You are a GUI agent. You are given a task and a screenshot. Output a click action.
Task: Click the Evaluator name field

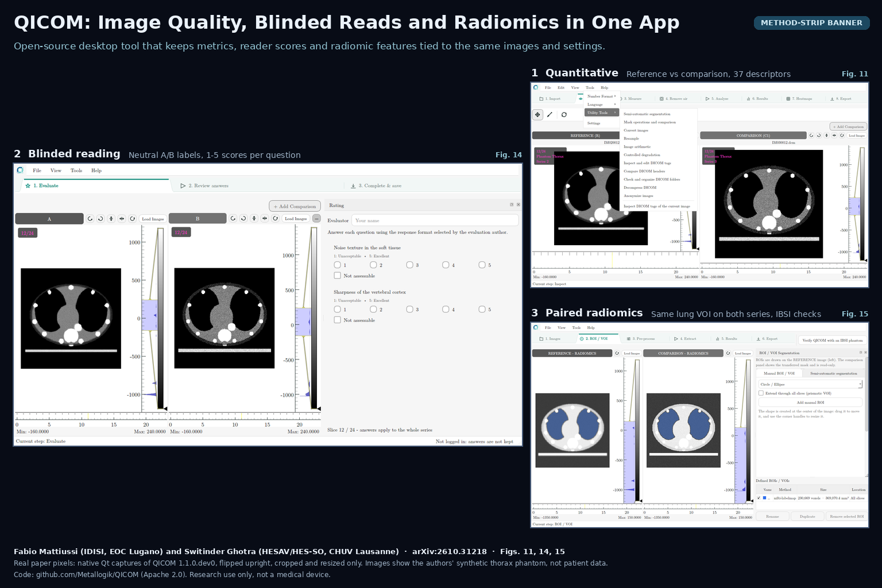pos(435,220)
